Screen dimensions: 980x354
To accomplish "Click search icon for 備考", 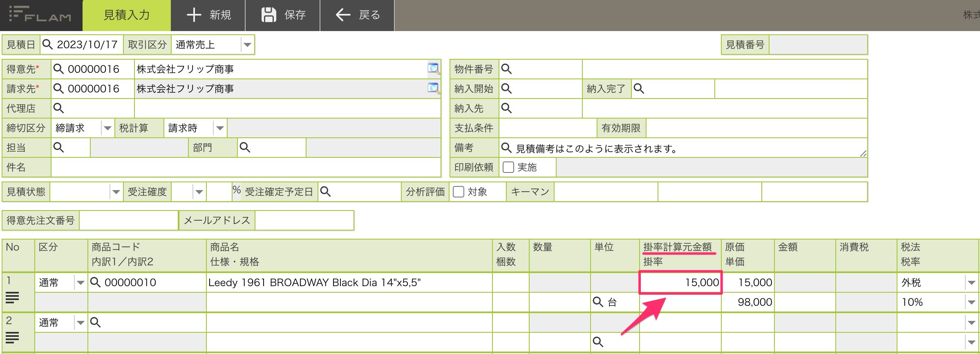I will pos(506,148).
